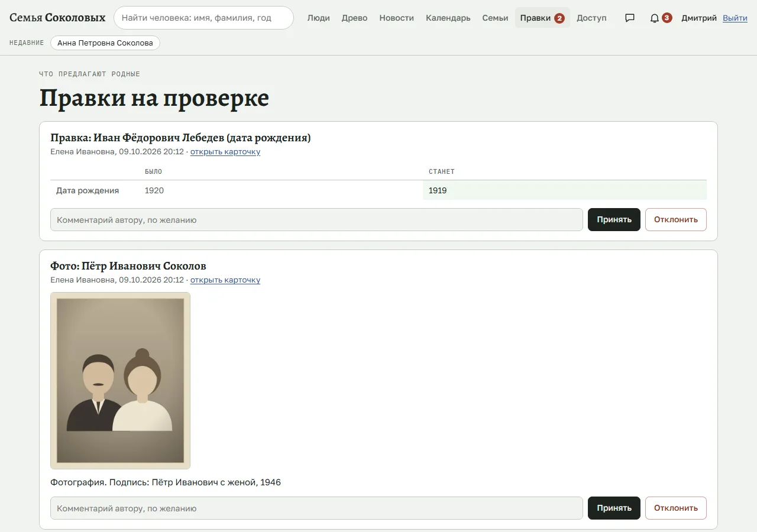Select the proposed value 1919
This screenshot has width=757, height=532.
tap(438, 190)
